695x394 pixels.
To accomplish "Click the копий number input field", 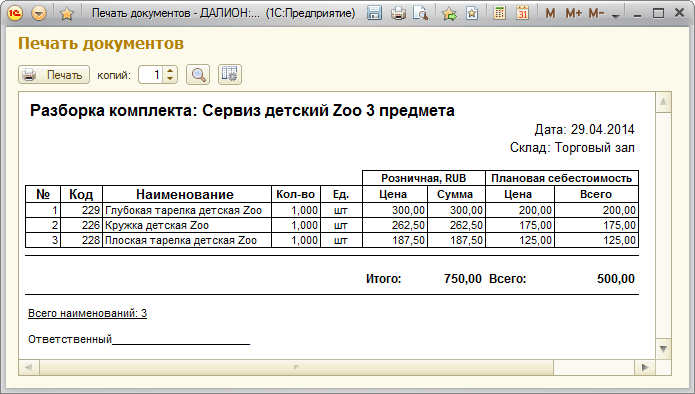I will [x=150, y=74].
